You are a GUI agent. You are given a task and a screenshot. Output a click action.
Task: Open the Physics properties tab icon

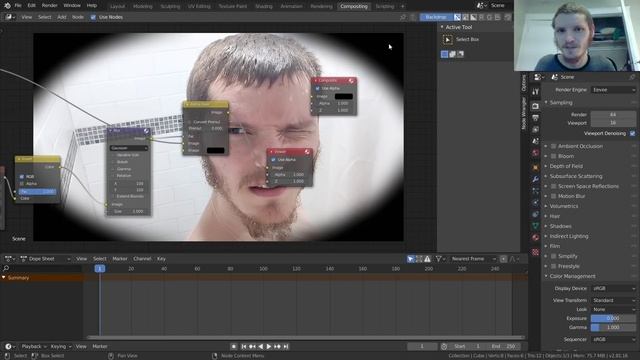[536, 202]
